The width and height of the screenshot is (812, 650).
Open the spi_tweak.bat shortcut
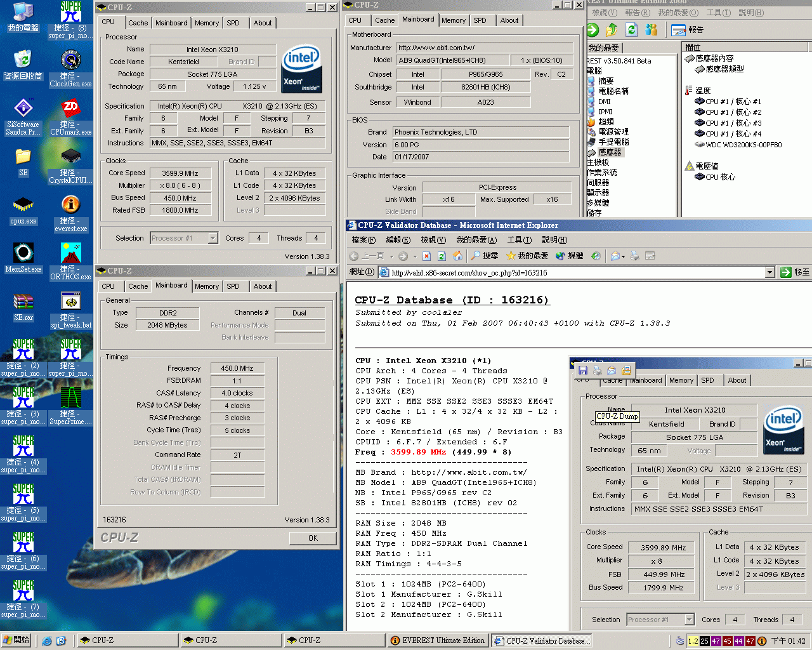click(x=70, y=310)
